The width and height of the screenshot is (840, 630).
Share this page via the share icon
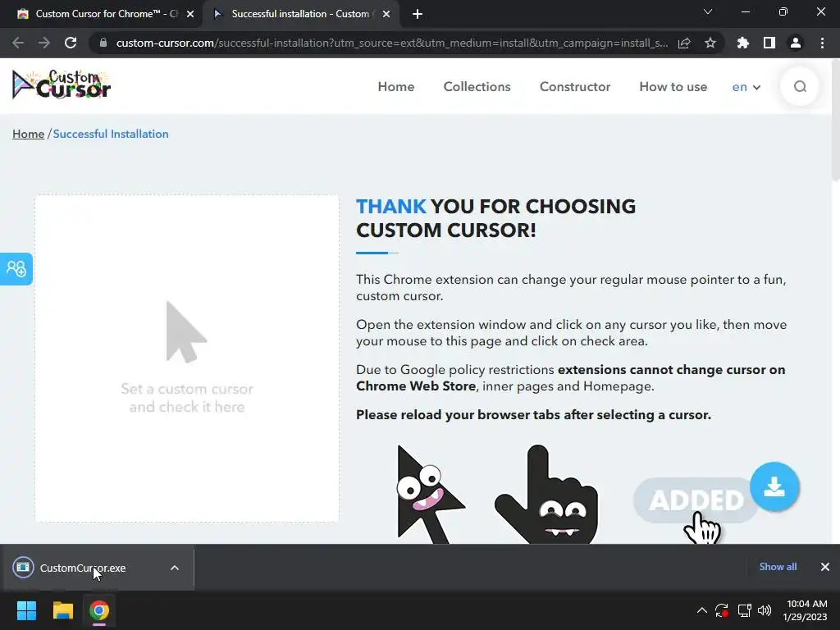(x=684, y=43)
